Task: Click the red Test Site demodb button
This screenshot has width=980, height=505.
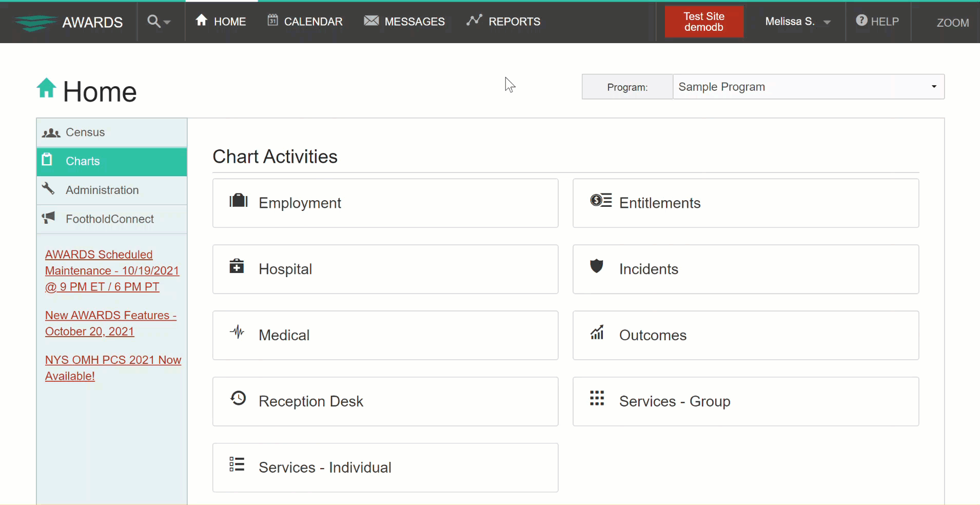Action: tap(703, 22)
